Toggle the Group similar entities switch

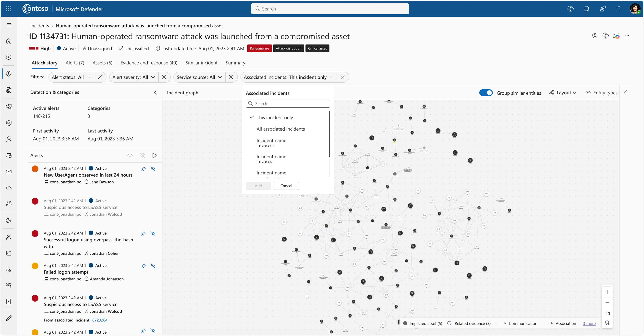click(486, 92)
